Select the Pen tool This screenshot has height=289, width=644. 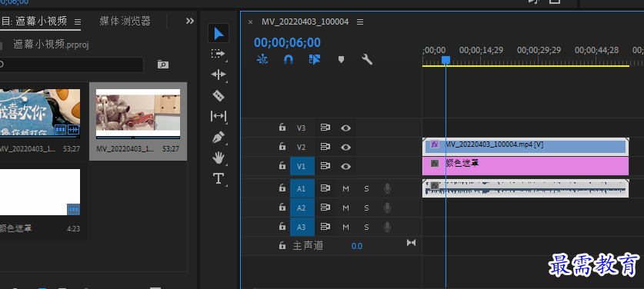click(219, 137)
